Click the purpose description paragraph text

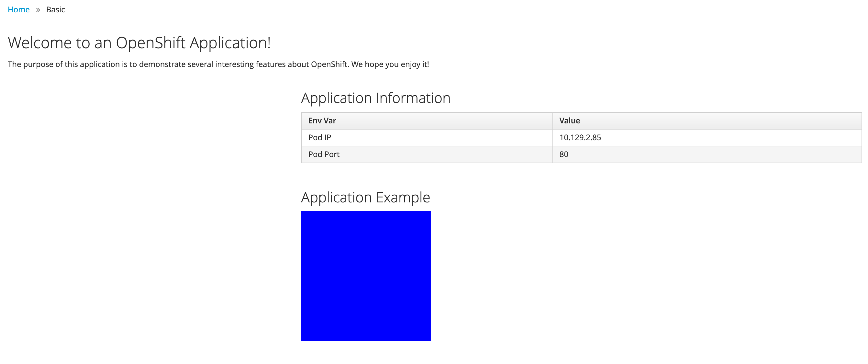pos(218,64)
